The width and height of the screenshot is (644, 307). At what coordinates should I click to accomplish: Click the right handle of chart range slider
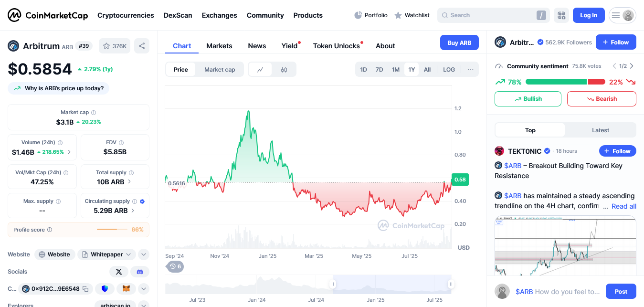click(451, 285)
